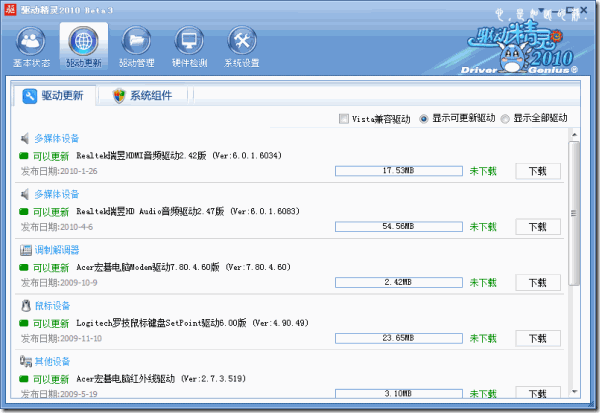This screenshot has height=413, width=600.
Task: Click 未下载 status for 17.53MB driver
Action: (483, 171)
